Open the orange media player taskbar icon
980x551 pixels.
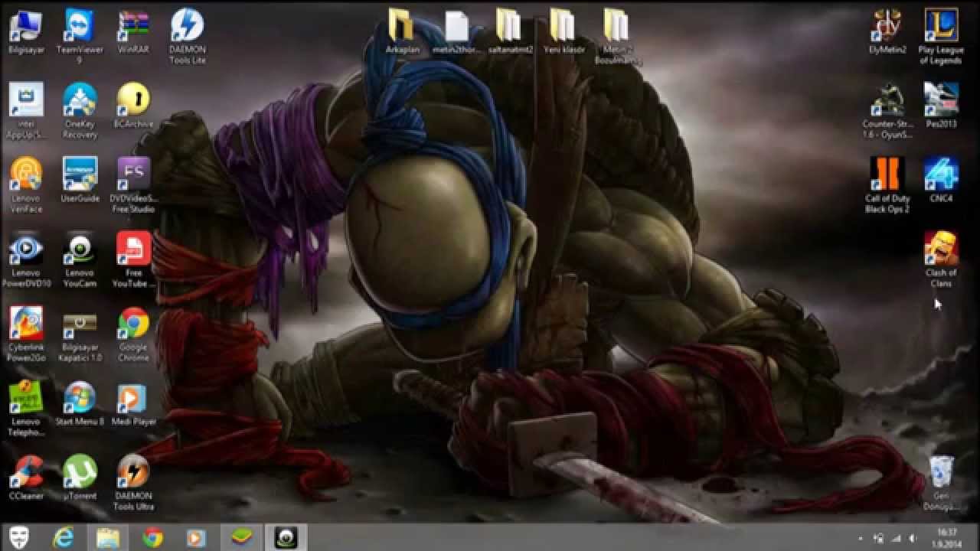click(x=197, y=537)
